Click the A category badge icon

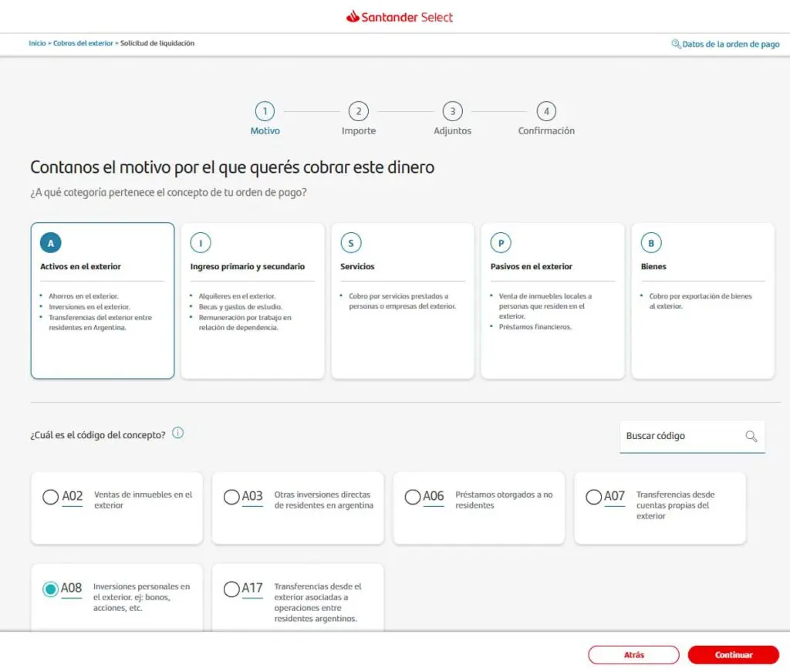(x=51, y=243)
